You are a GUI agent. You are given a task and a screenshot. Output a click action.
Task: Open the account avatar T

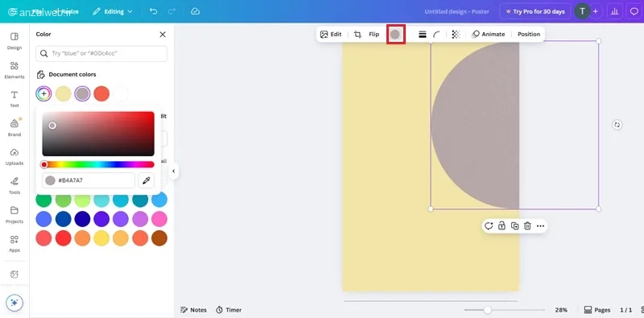click(582, 11)
